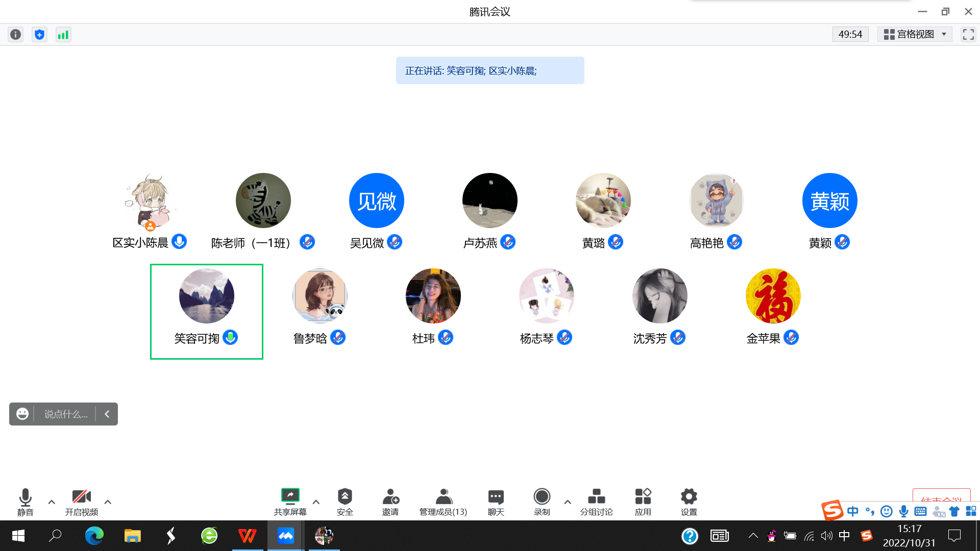
Task: Click Sogou input voice microphone icon
Action: 904,511
